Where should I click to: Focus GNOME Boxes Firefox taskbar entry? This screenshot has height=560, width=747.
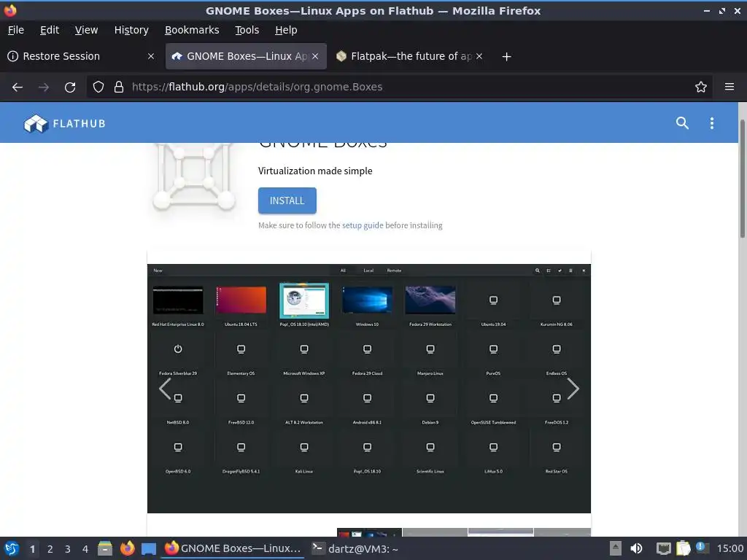point(233,548)
